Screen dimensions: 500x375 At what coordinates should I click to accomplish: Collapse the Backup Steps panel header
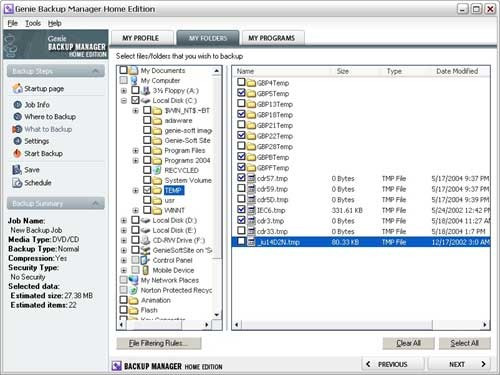[x=56, y=71]
